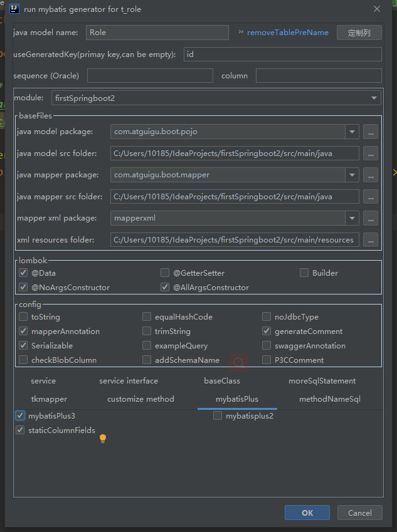Open the module dropdown
This screenshot has height=532, width=397.
(x=374, y=98)
